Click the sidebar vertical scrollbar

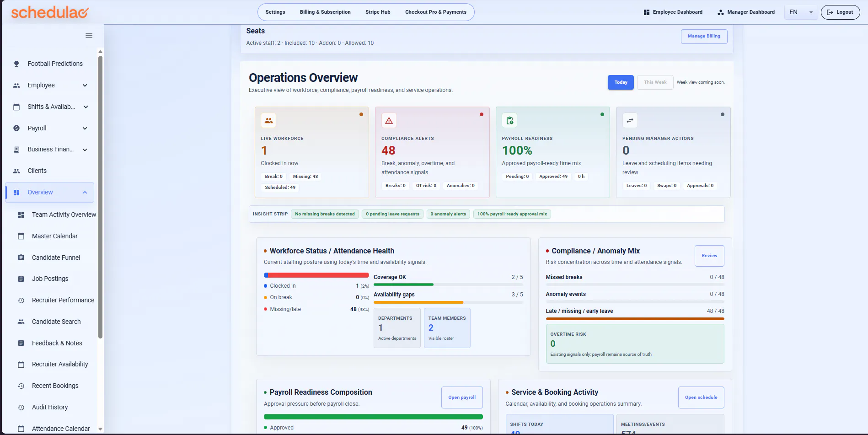coord(100,197)
